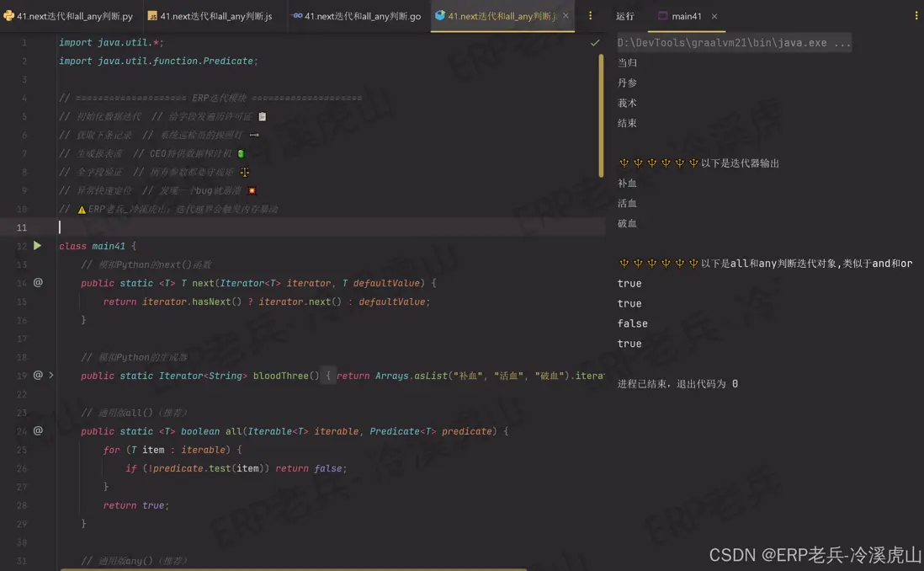The height and width of the screenshot is (571, 924).
Task: Place cursor on empty line 11
Action: [x=330, y=227]
